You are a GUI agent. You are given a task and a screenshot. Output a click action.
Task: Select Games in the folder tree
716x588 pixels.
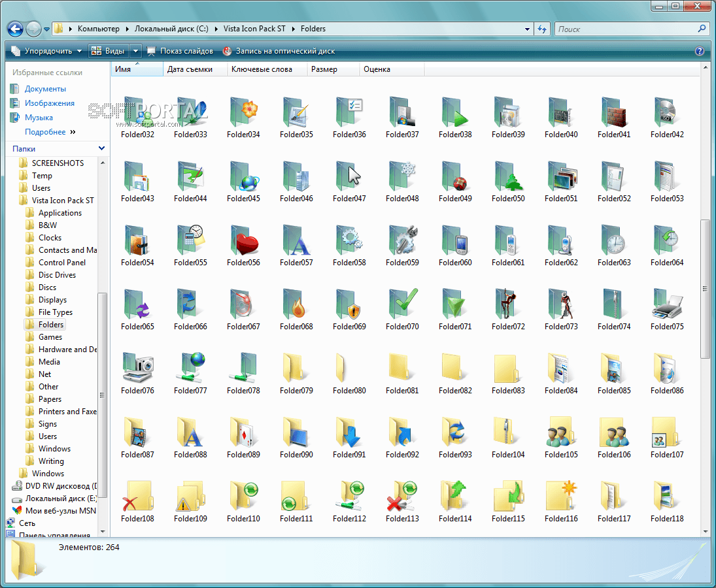tap(50, 337)
